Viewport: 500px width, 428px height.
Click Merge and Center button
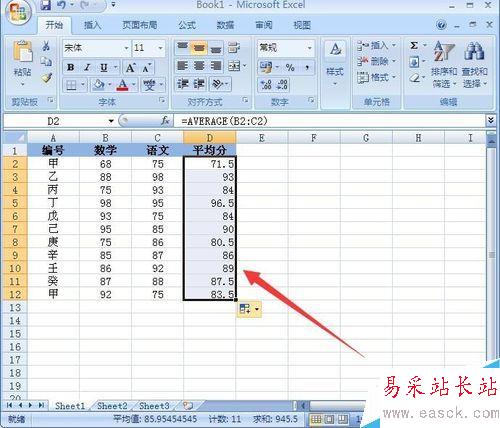click(234, 66)
